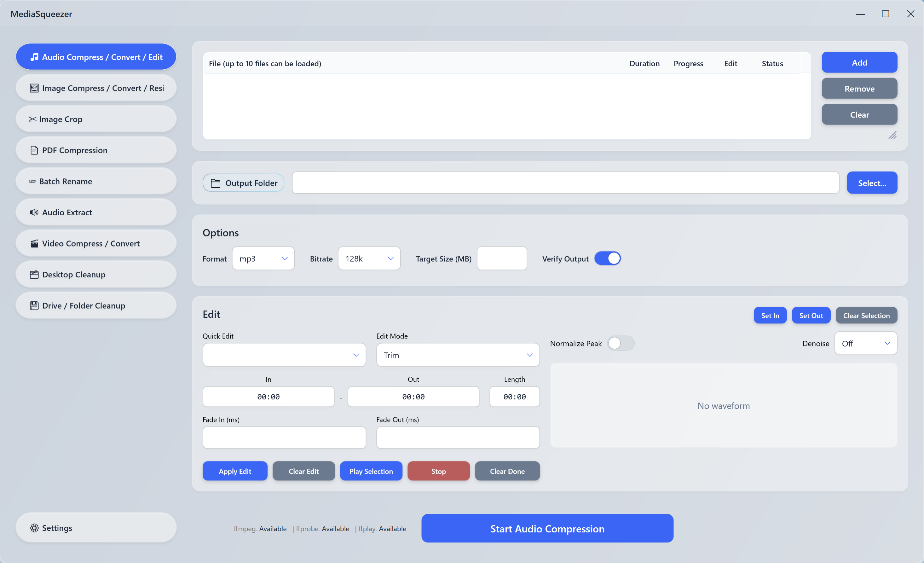Click the red Stop playback button

438,471
